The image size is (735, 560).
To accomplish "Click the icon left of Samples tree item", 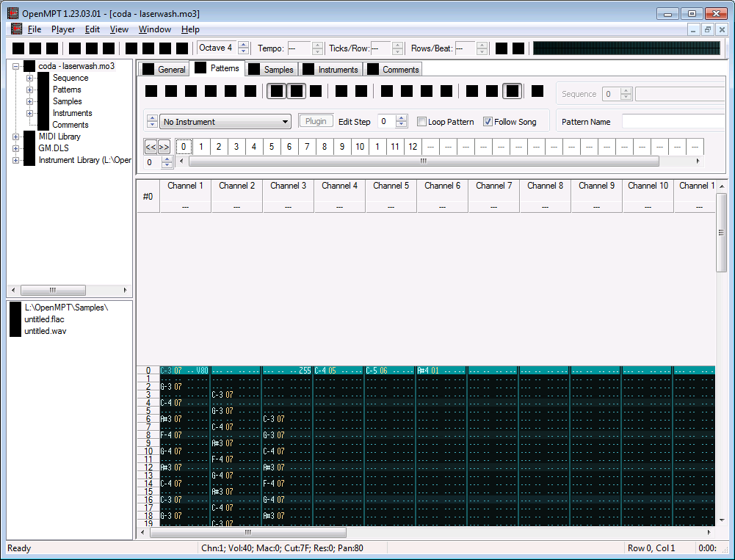I will click(x=43, y=101).
